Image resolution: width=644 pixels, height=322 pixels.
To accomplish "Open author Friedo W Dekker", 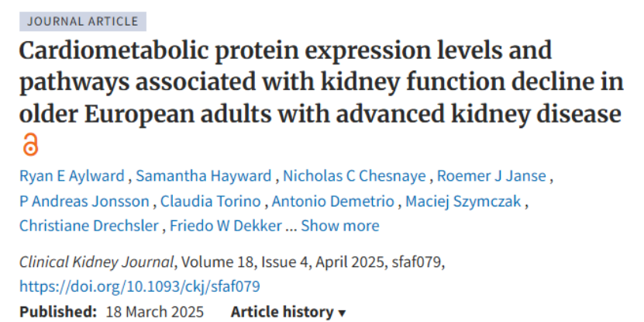I will (226, 226).
